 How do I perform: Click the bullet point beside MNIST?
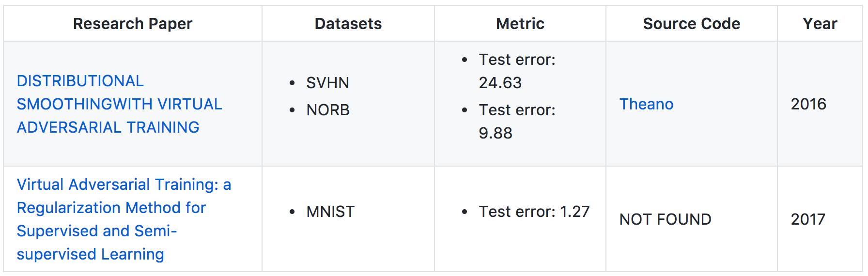(x=292, y=212)
